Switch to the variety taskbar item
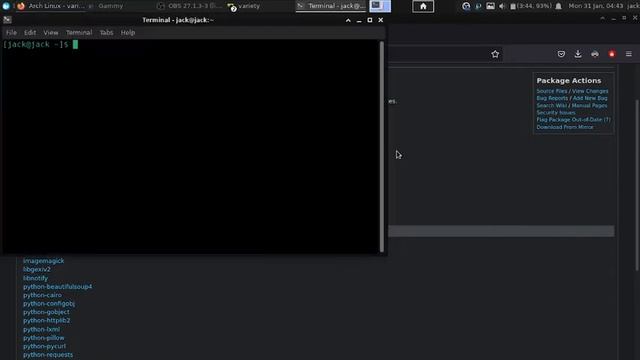This screenshot has height=360, width=640. pos(245,6)
